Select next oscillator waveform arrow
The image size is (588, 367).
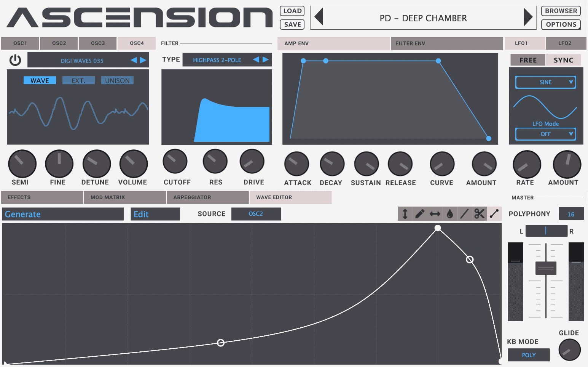(143, 60)
